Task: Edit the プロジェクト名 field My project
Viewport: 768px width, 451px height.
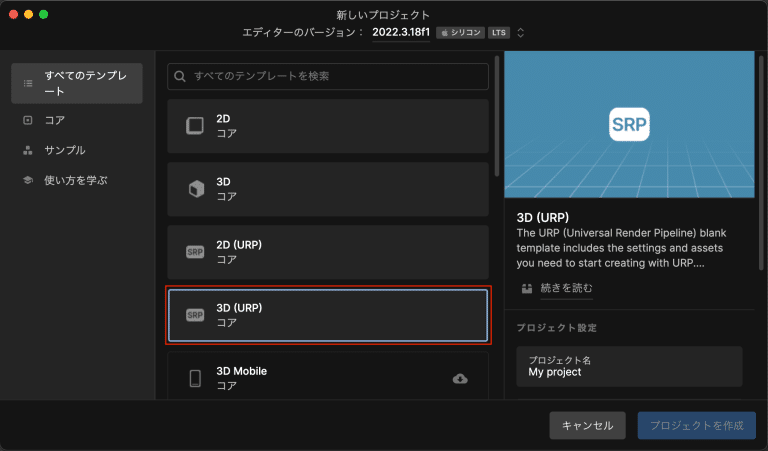Action: [x=629, y=367]
